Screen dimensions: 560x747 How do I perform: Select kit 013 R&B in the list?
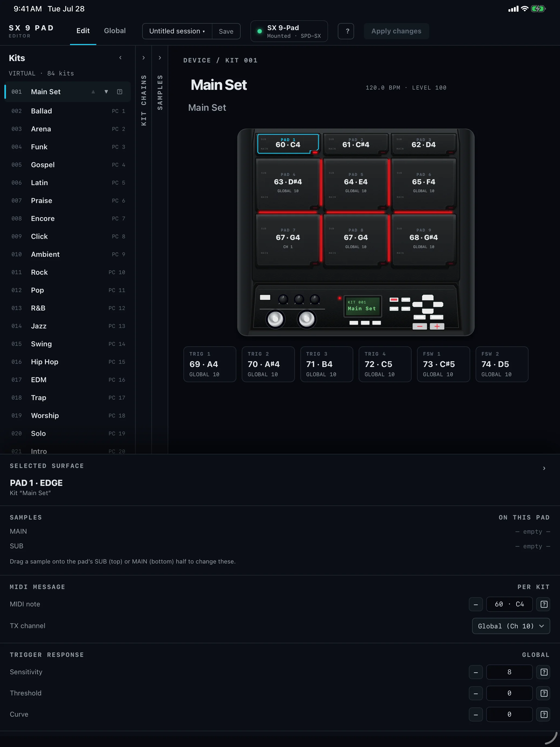point(68,308)
